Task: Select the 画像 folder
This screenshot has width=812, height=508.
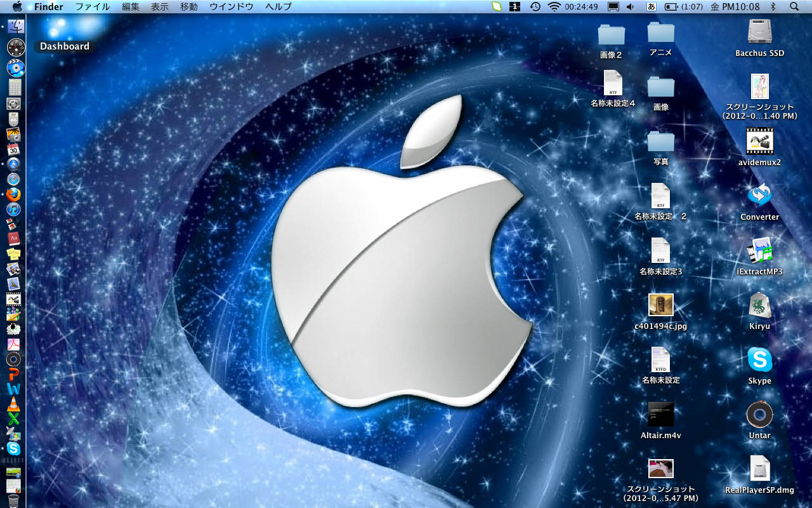Action: tap(661, 86)
